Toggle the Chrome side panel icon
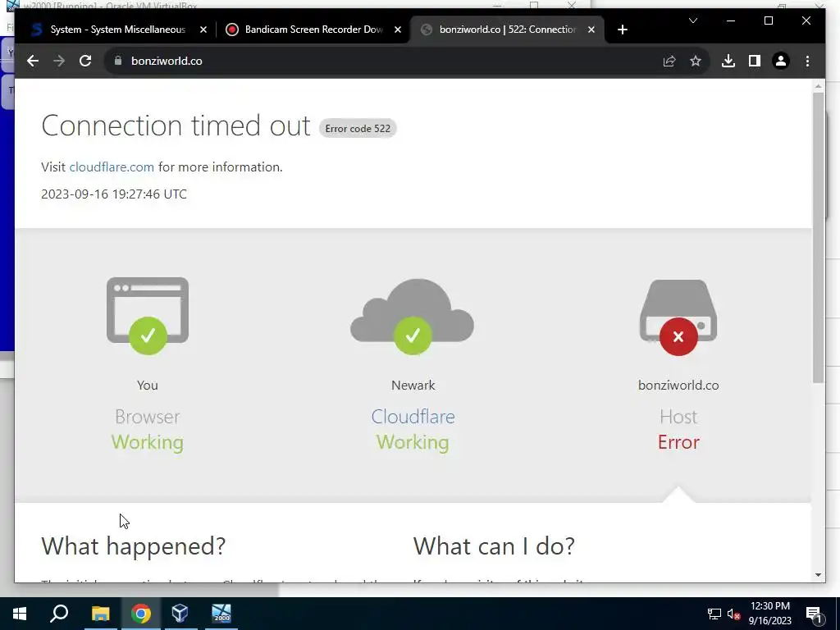This screenshot has height=630, width=840. [x=755, y=61]
